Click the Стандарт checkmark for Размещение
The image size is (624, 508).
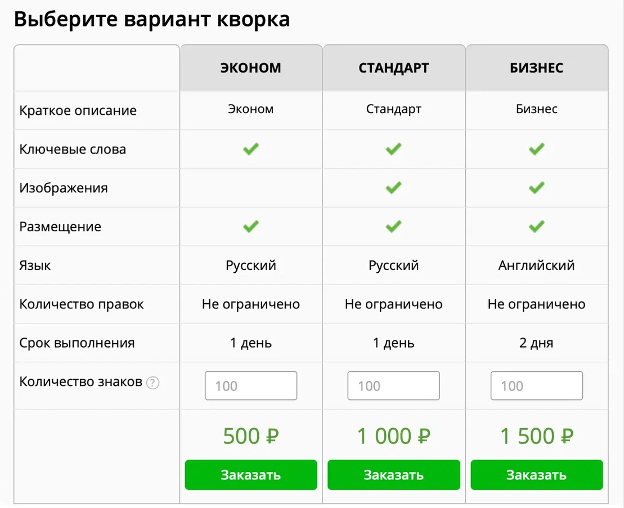[x=394, y=226]
